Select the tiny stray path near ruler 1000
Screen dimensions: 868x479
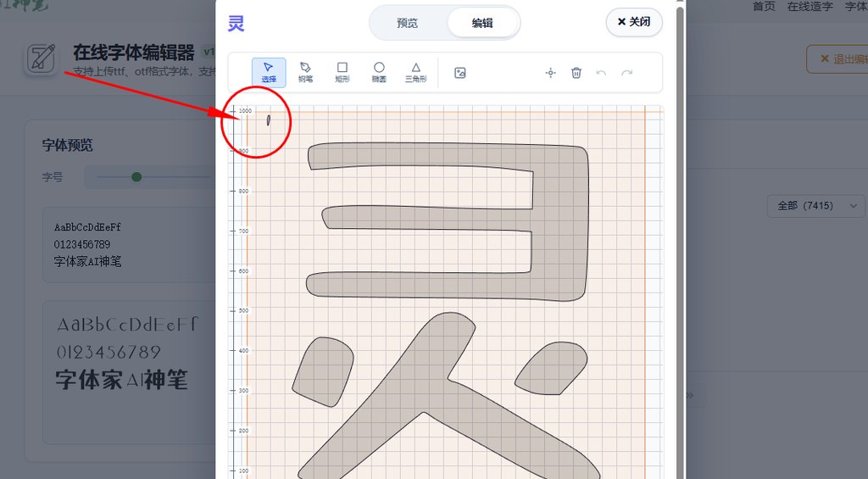tap(269, 120)
